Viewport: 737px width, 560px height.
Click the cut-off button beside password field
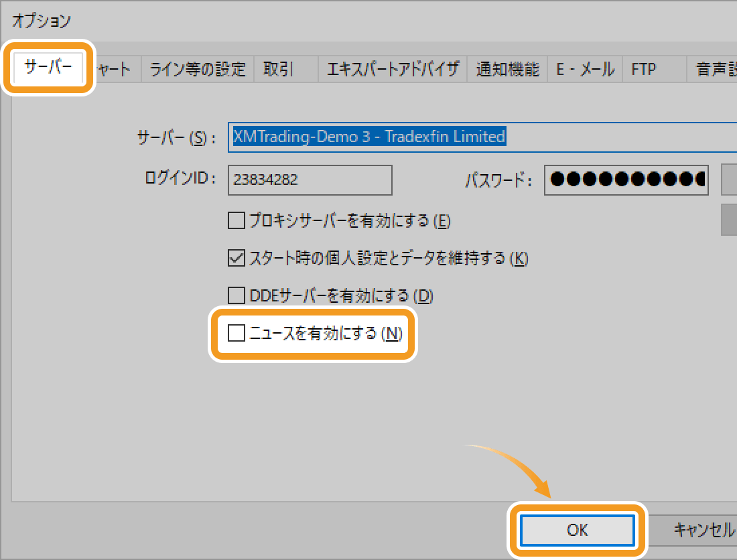[728, 180]
